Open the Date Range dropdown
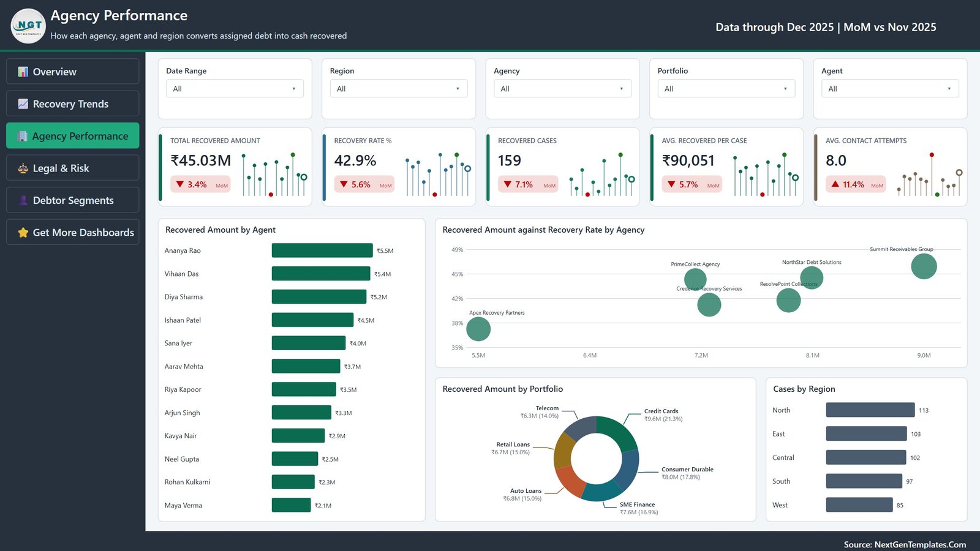 click(235, 89)
